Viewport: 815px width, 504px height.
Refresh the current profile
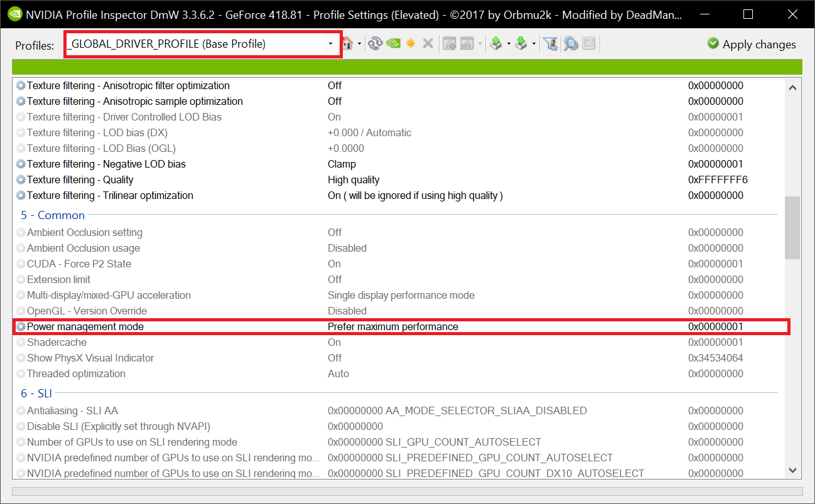[375, 43]
